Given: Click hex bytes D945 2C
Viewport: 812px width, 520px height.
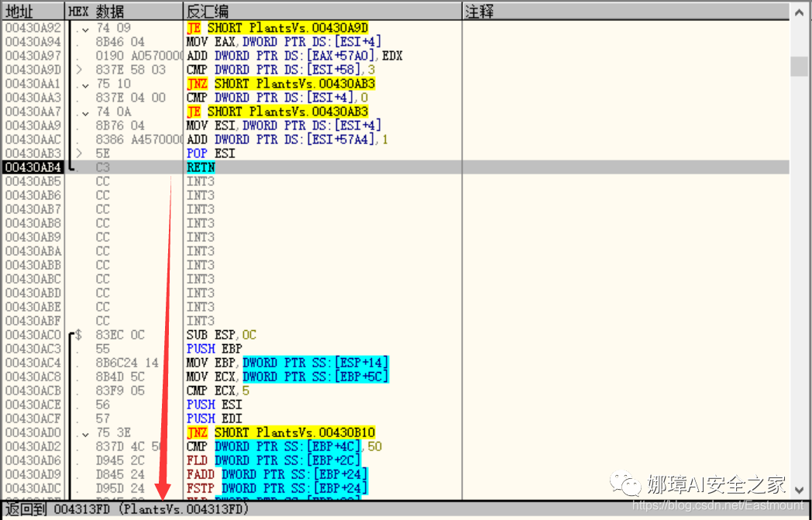Looking at the screenshot, I should pos(120,461).
